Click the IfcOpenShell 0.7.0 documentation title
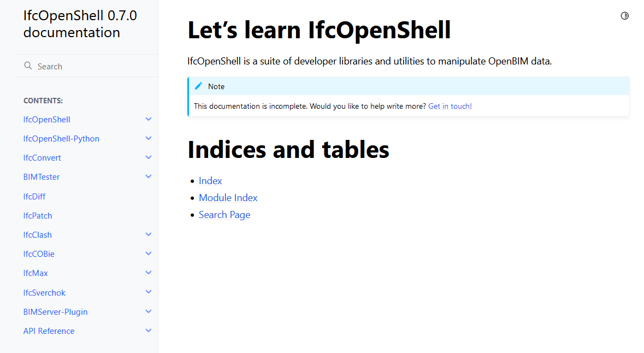 coord(80,24)
